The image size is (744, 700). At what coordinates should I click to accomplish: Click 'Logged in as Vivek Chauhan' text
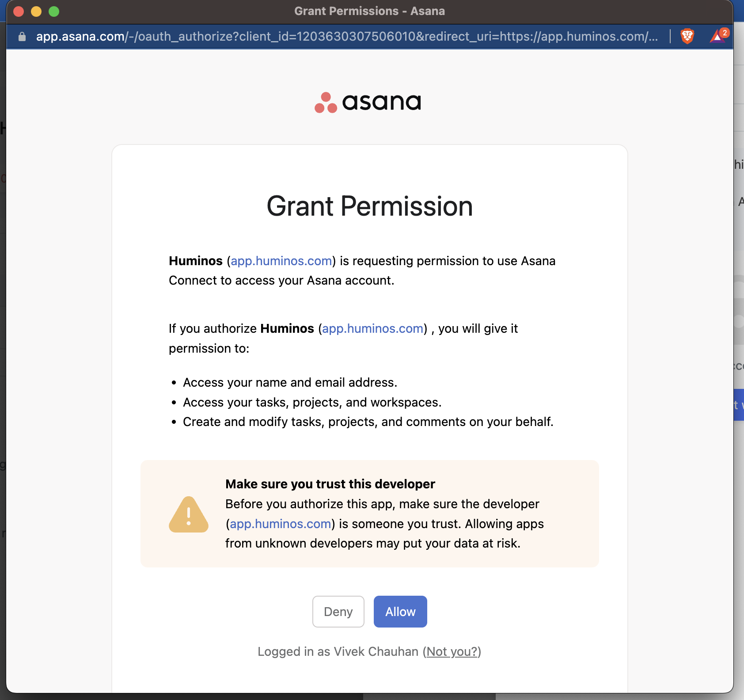(338, 652)
